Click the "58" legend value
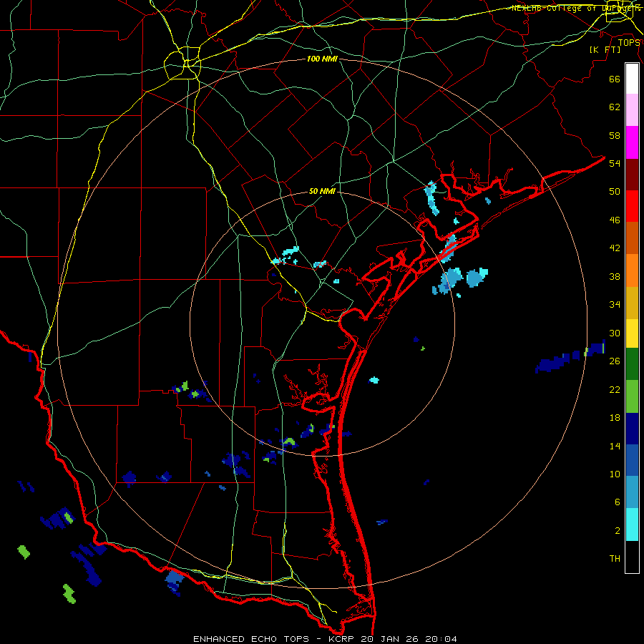This screenshot has width=644, height=644. pyautogui.click(x=615, y=135)
